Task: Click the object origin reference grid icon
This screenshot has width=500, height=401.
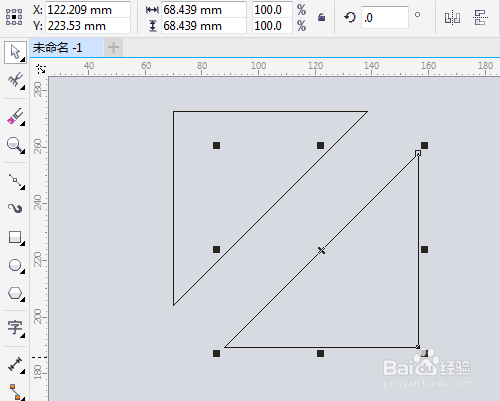Action: [14, 17]
